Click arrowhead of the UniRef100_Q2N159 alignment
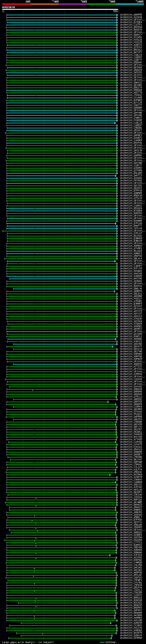Screen dimensions: 146x644 (111, 623)
